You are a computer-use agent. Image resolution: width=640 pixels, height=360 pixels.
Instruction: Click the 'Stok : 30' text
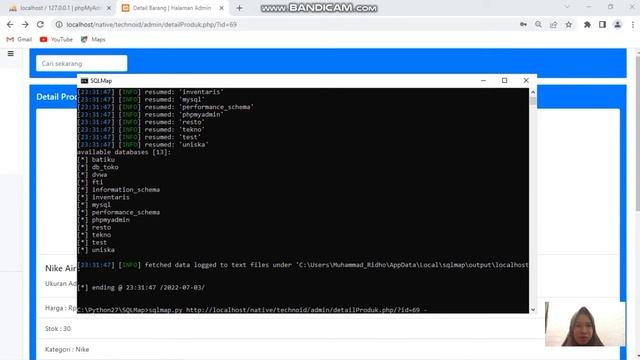point(58,329)
